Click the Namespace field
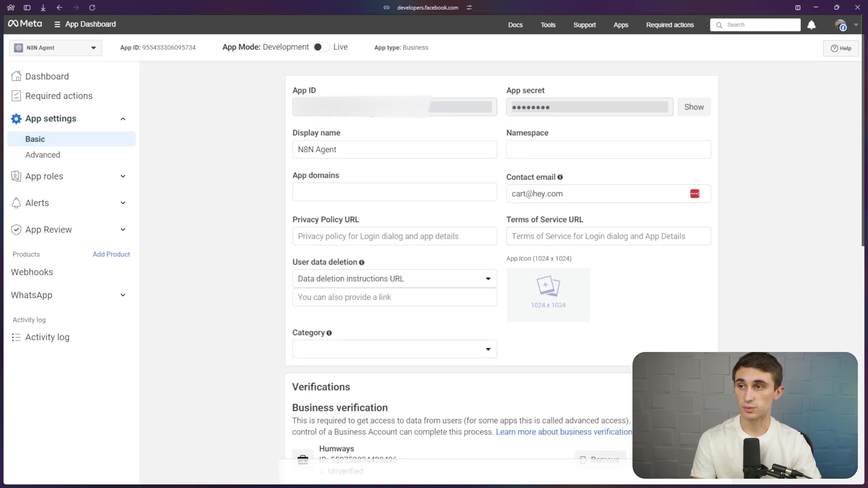This screenshot has width=868, height=488. pyautogui.click(x=609, y=150)
